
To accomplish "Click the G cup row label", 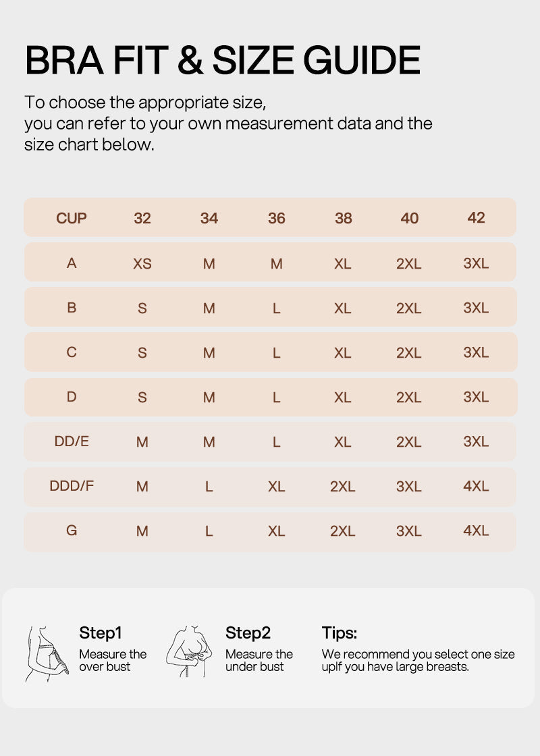I will point(72,531).
